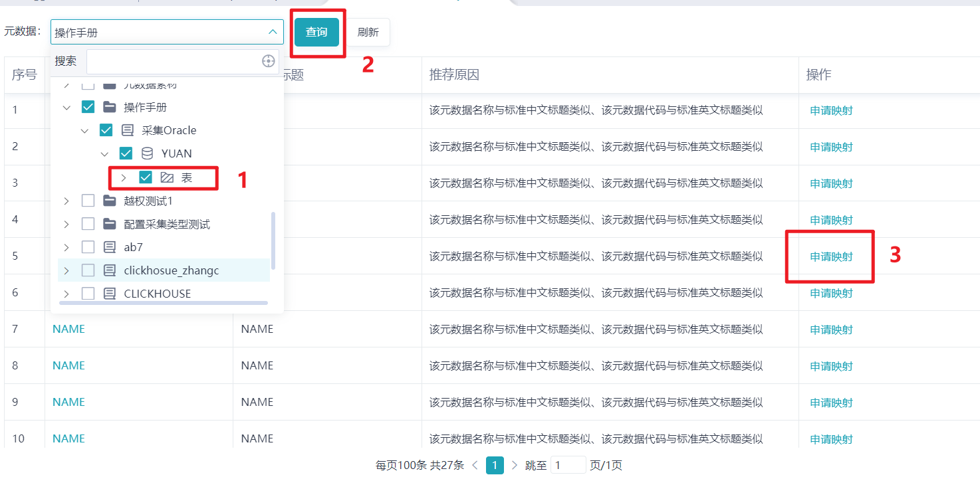Expand the 表 tree node
Viewport: 980px width, 479px height.
124,177
